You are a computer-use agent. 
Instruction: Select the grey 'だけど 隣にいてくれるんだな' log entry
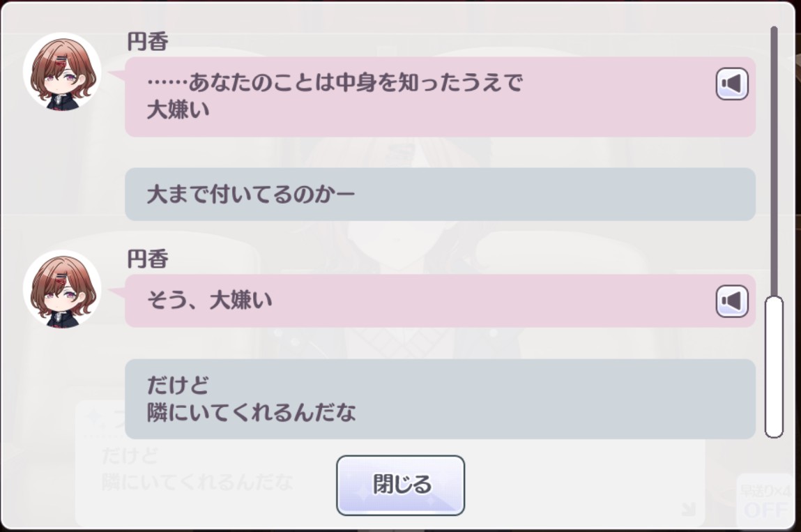point(439,399)
